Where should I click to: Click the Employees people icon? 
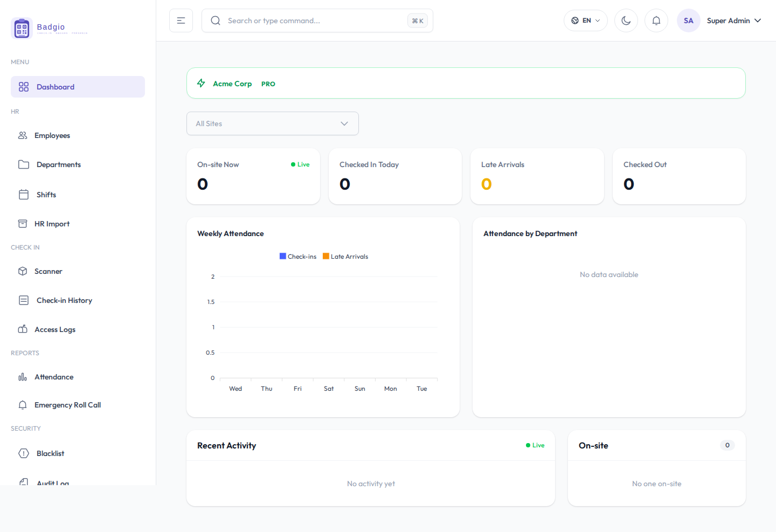point(23,135)
